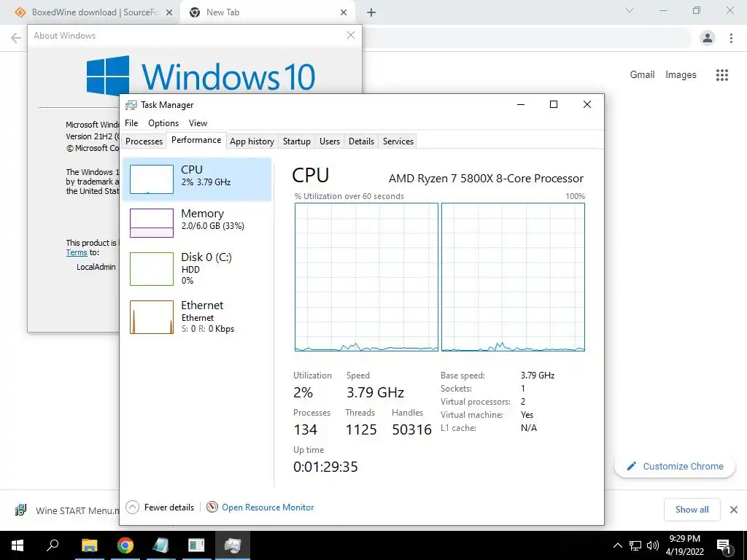Collapse view with Fewer details
Screen dimensions: 747x560
click(x=160, y=507)
